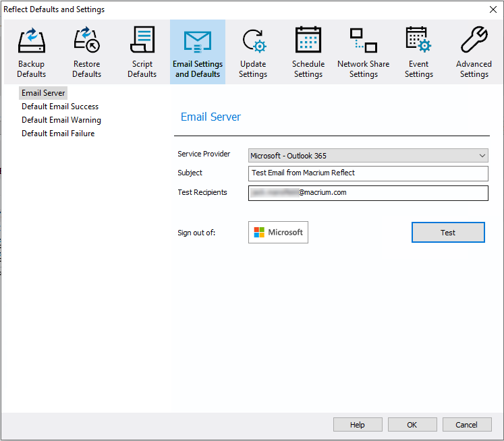This screenshot has height=441, width=504.
Task: Click the OK button
Action: 412,425
